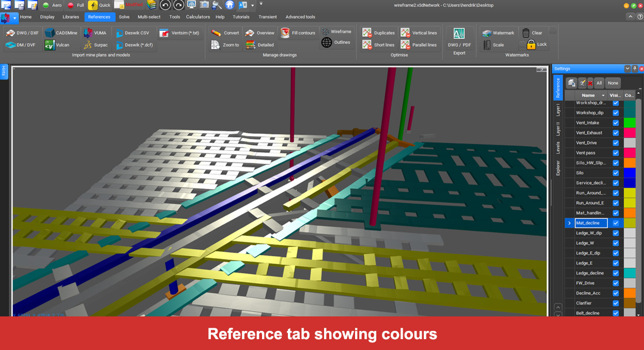Open the Calculators menu tab
The image size is (644, 350).
(198, 17)
